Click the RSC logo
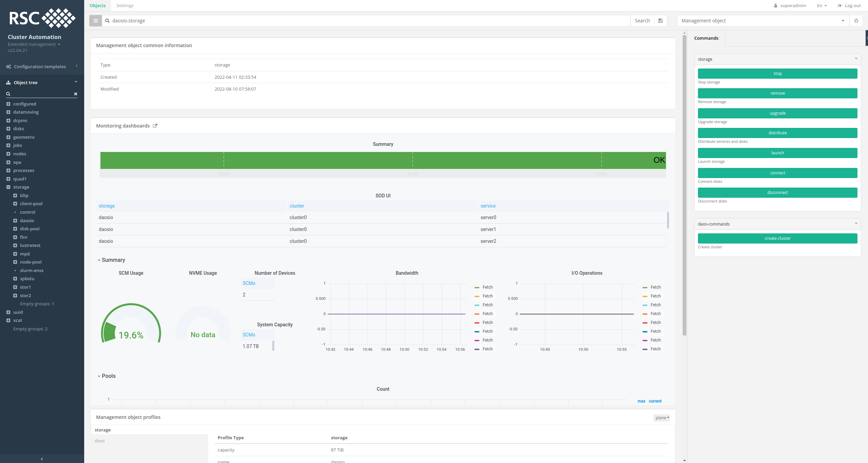The width and height of the screenshot is (868, 463). (42, 18)
